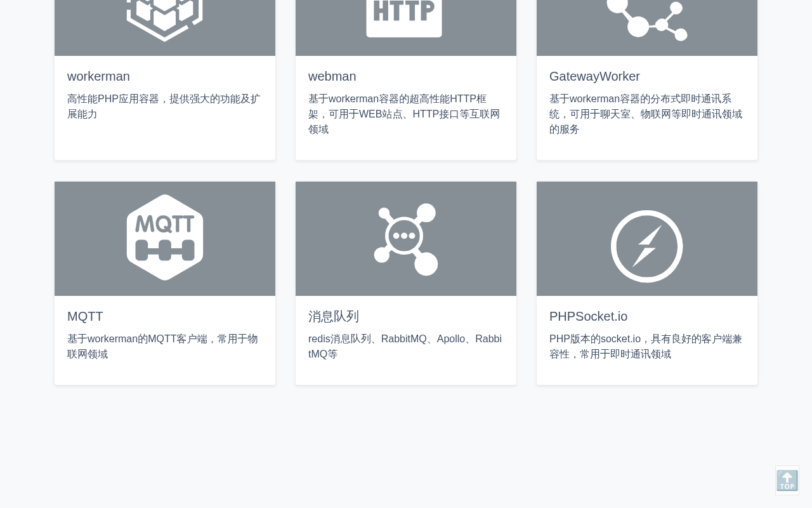Open the GatewayWorker title link
The width and height of the screenshot is (812, 508).
point(594,76)
